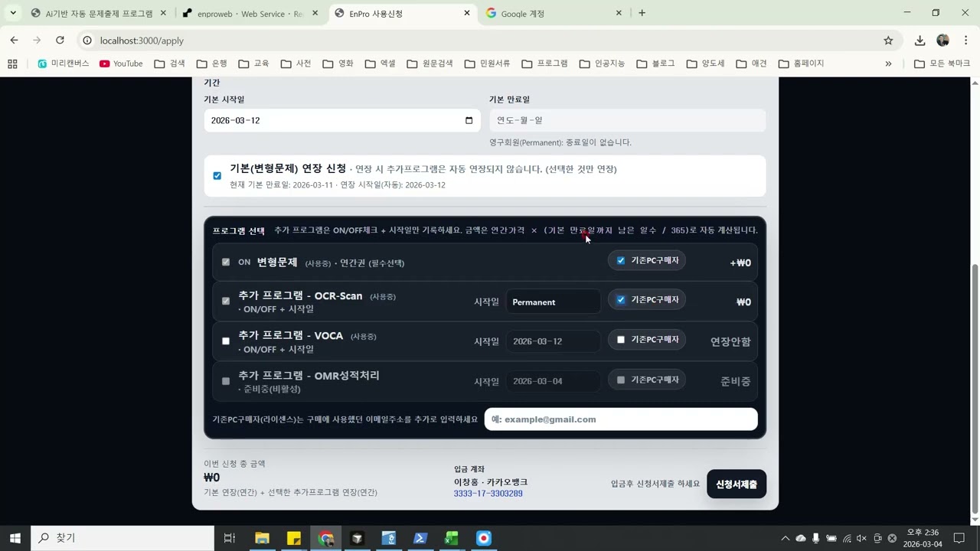Open Task View on the taskbar
Screen dimensions: 980x551
pyautogui.click(x=229, y=538)
